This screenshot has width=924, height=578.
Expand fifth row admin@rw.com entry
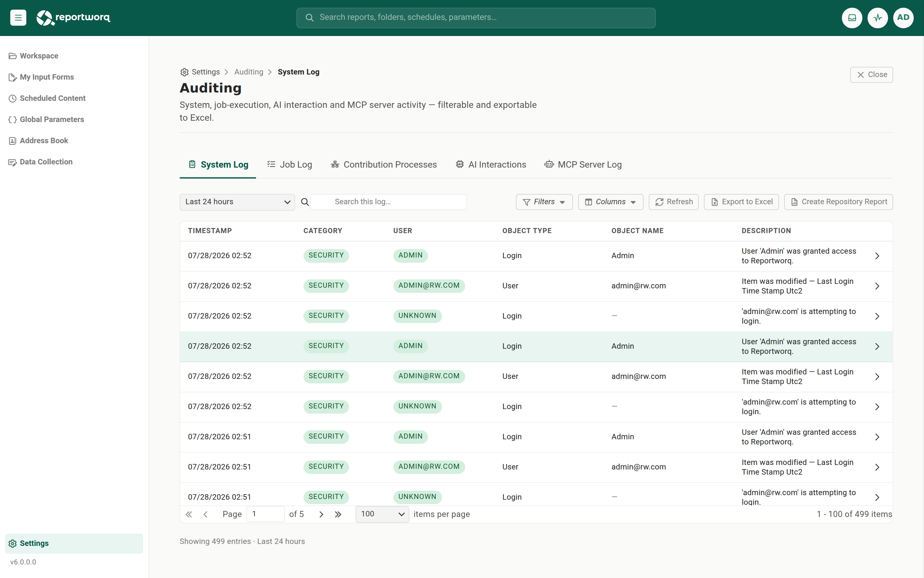[x=877, y=377]
